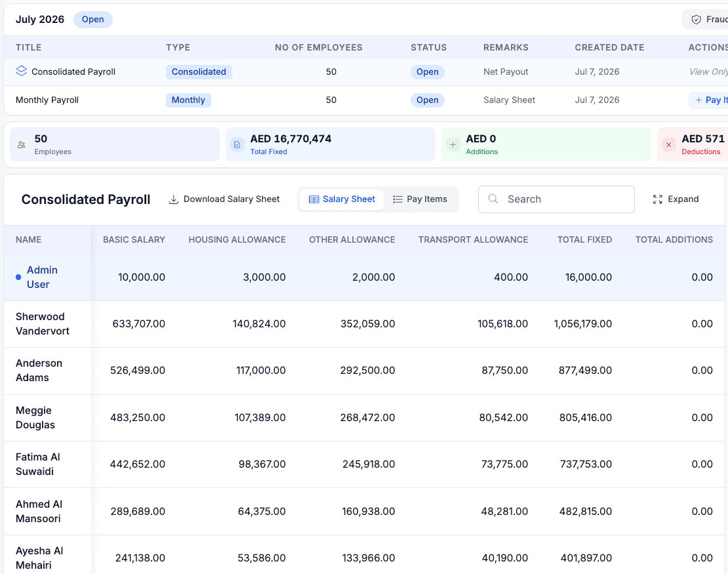Image resolution: width=728 pixels, height=574 pixels.
Task: Select the Anderson Adams row name
Action: tap(39, 370)
